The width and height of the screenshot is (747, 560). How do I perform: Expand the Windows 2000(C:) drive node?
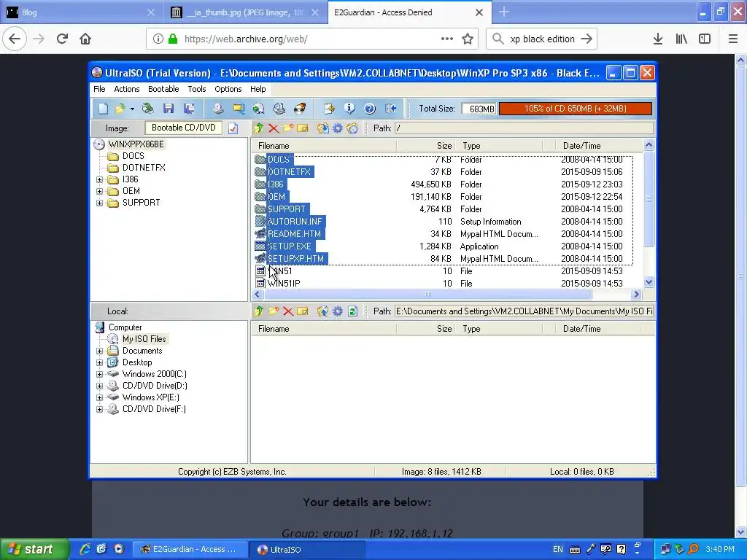pyautogui.click(x=99, y=374)
